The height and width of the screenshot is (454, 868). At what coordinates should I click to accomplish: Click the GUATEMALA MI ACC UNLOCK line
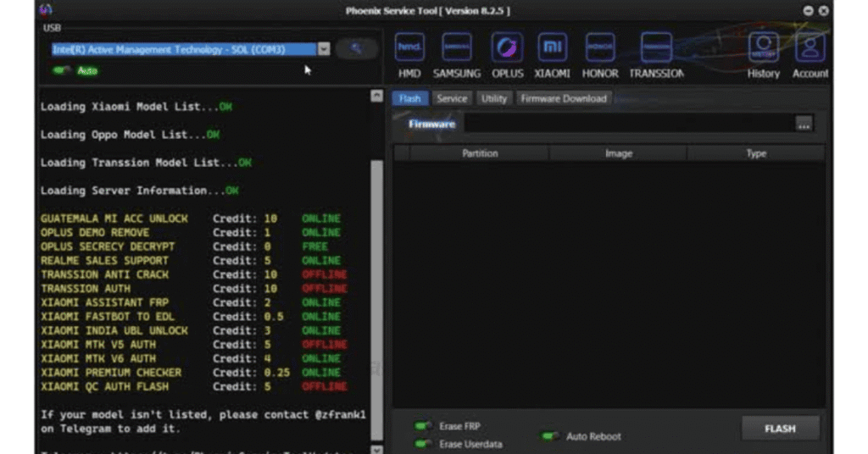click(191, 219)
